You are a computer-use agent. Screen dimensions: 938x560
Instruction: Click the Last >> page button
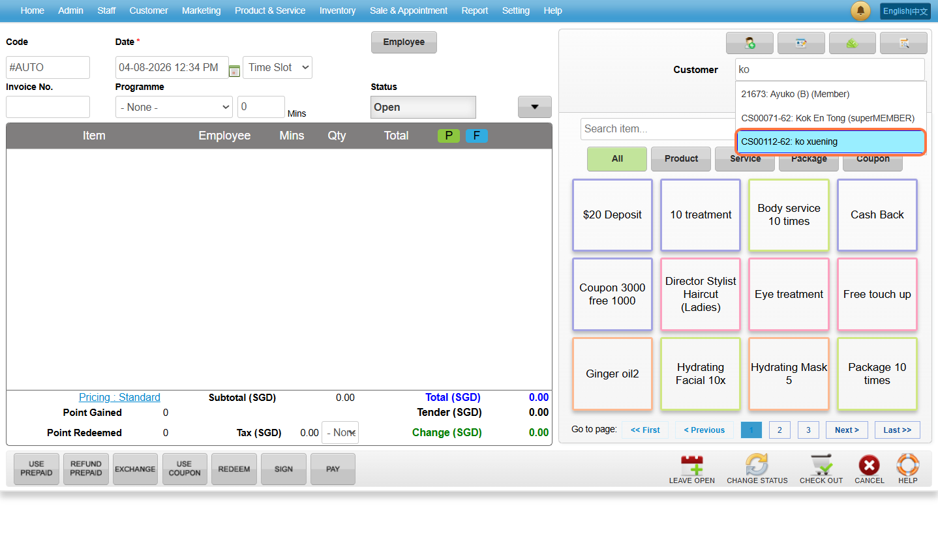click(x=897, y=430)
